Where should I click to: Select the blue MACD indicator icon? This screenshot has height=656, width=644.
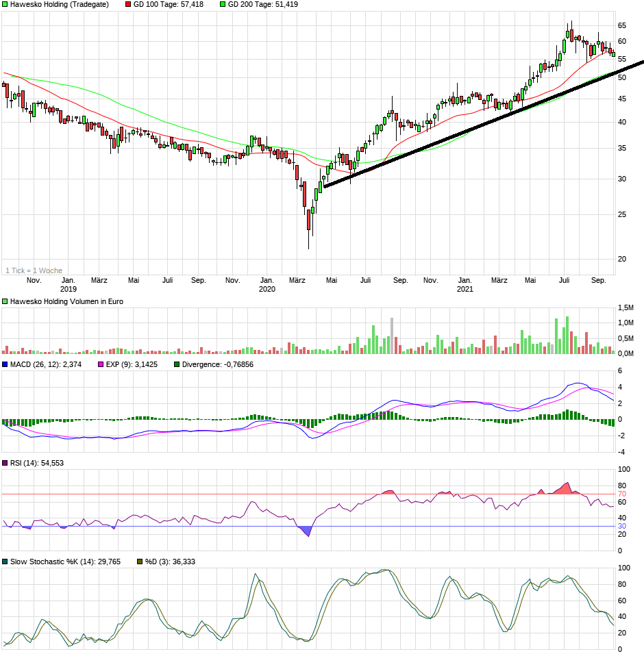[5, 365]
